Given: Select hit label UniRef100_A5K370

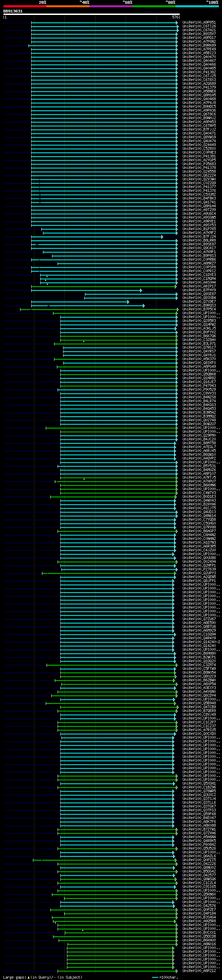Looking at the screenshot, I should pyautogui.click(x=199, y=359).
